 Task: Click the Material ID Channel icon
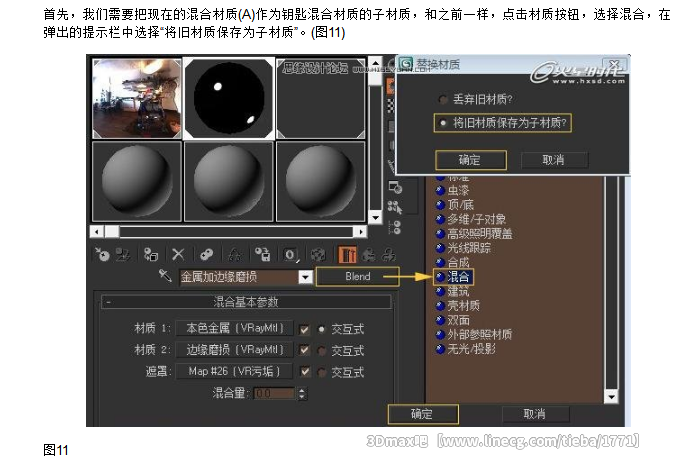[291, 255]
